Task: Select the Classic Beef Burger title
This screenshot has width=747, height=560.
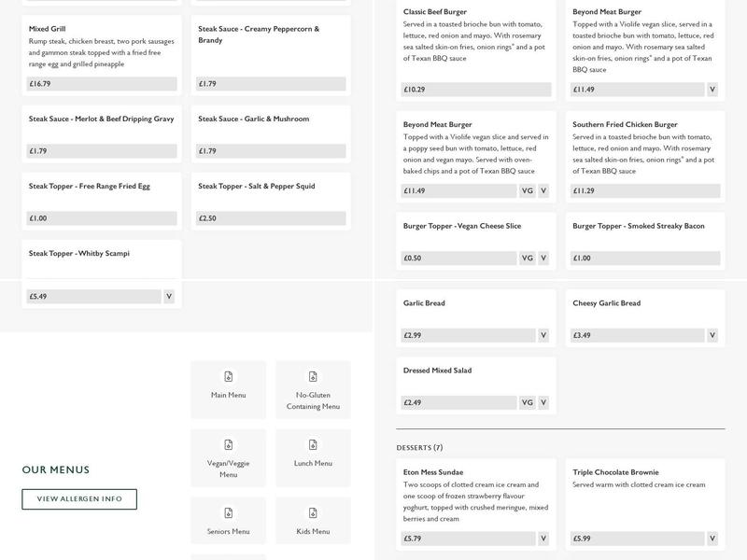Action: [x=435, y=12]
